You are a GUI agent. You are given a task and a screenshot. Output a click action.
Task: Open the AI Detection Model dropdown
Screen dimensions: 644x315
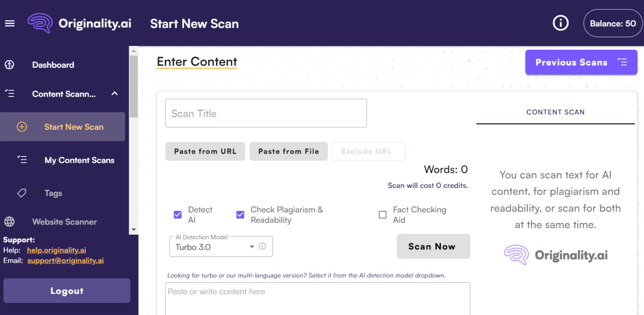tap(252, 247)
